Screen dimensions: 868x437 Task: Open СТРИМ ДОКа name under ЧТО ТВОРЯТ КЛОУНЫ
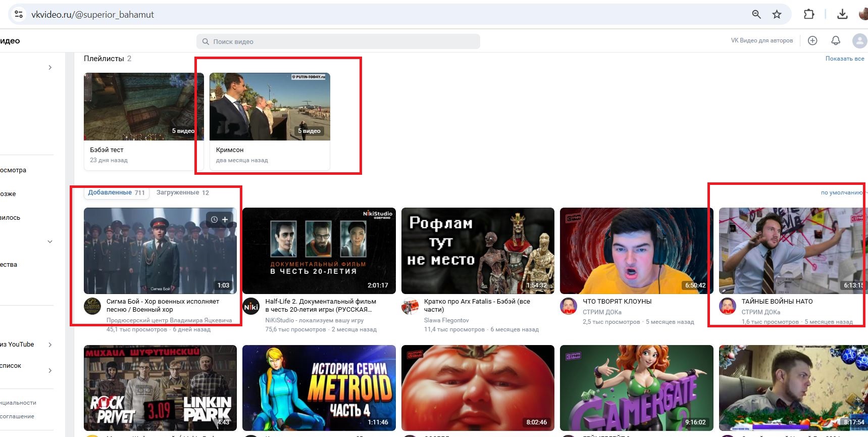(602, 312)
